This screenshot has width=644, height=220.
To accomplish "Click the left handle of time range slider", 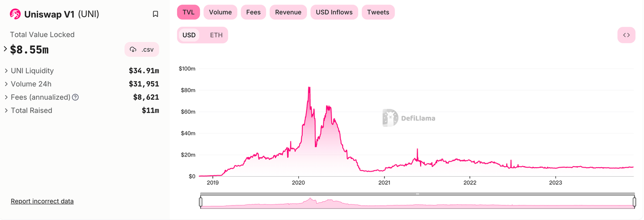I will click(200, 202).
